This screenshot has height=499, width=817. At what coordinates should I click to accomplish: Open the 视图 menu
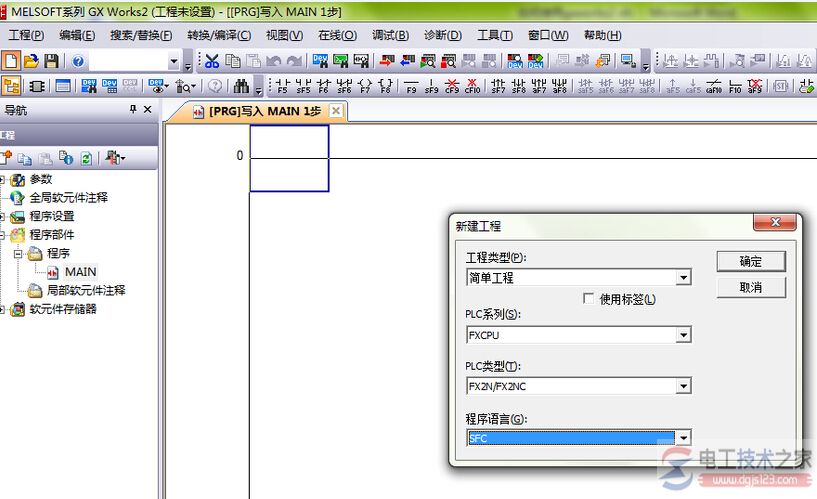284,35
